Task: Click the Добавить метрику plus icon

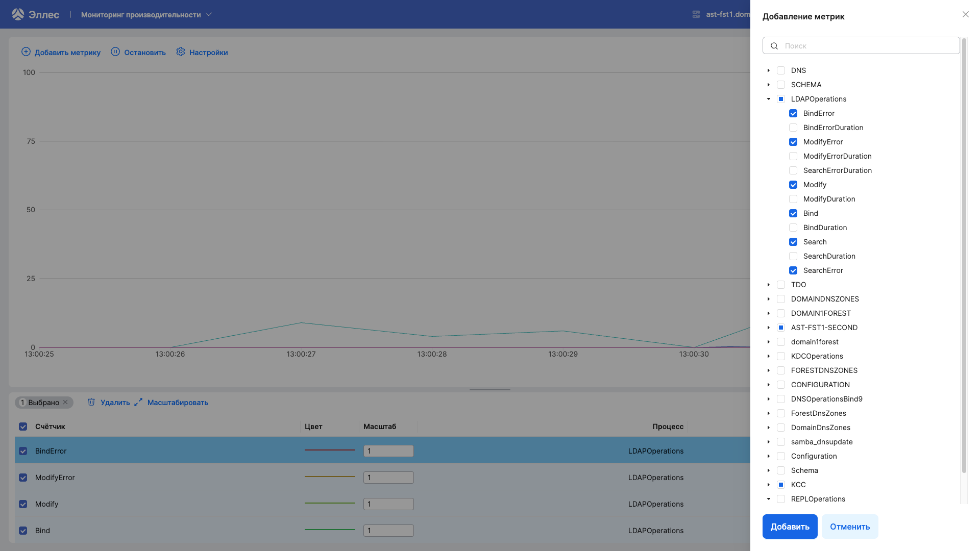Action: (x=26, y=52)
